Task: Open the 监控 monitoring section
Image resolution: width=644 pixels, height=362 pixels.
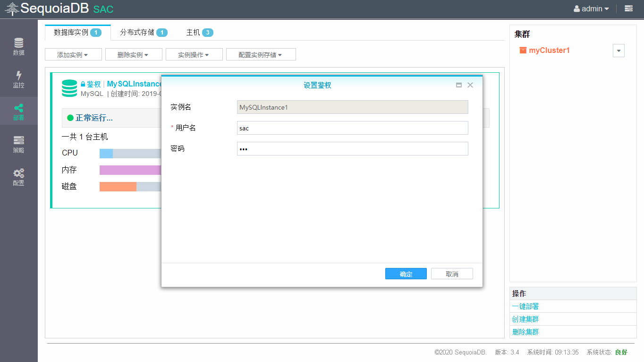Action: point(18,79)
